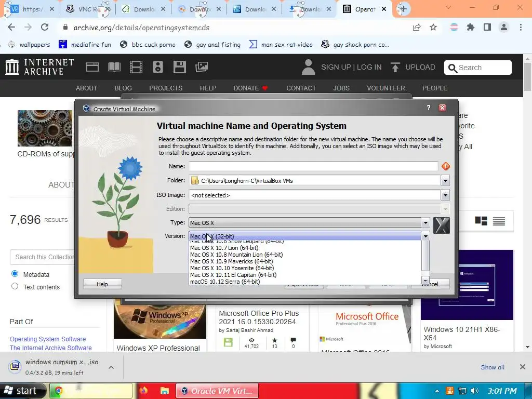Open the Chrome three-dot menu
The width and height of the screenshot is (532, 399).
[x=521, y=28]
